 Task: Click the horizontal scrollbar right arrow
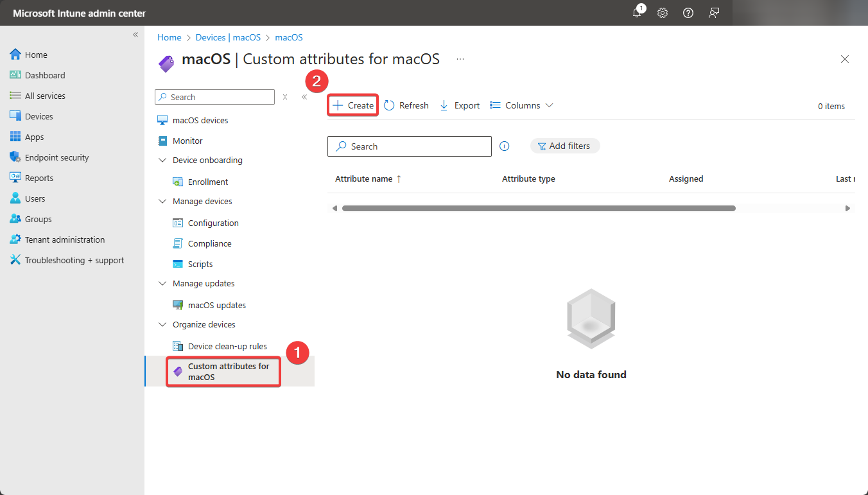click(847, 209)
